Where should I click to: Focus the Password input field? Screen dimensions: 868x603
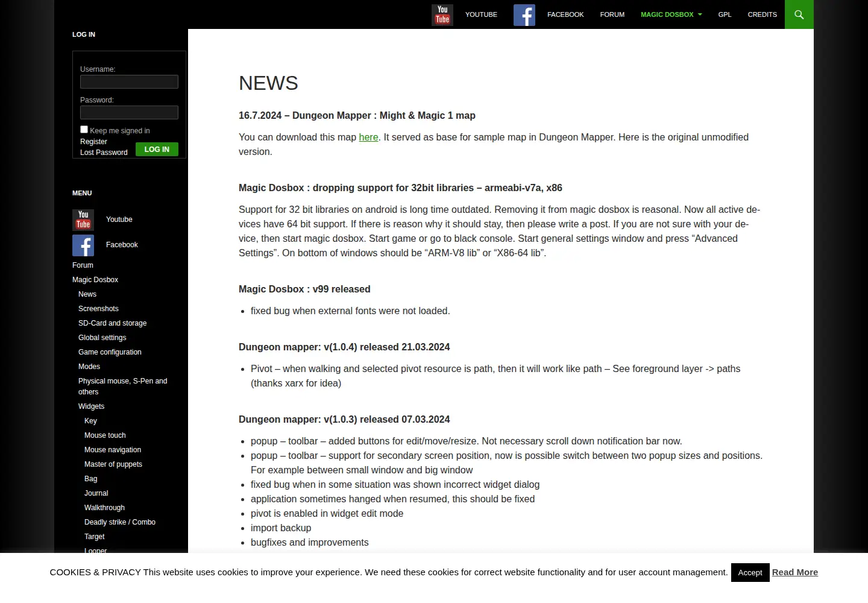pyautogui.click(x=129, y=112)
